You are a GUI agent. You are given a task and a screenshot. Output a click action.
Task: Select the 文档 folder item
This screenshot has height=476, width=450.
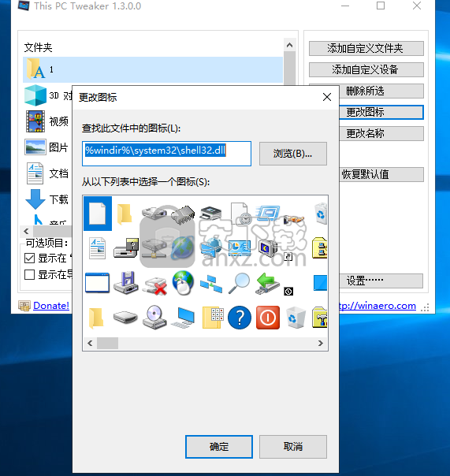coord(47,173)
